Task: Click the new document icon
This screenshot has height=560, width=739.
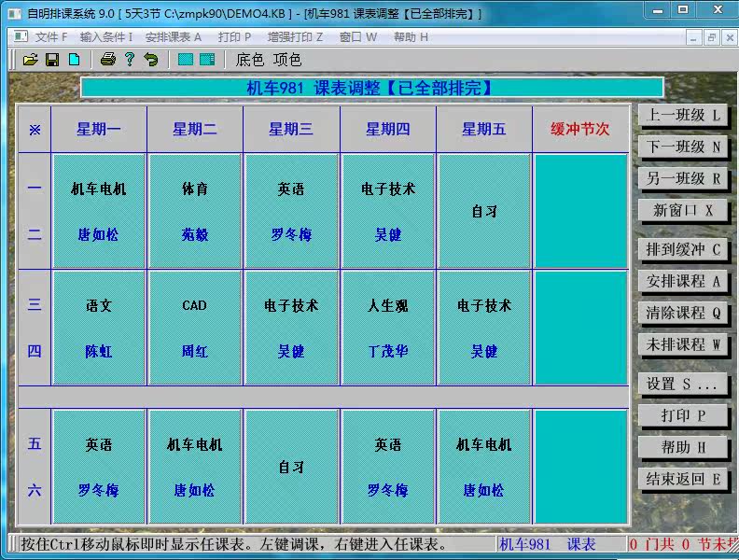Action: pos(74,60)
